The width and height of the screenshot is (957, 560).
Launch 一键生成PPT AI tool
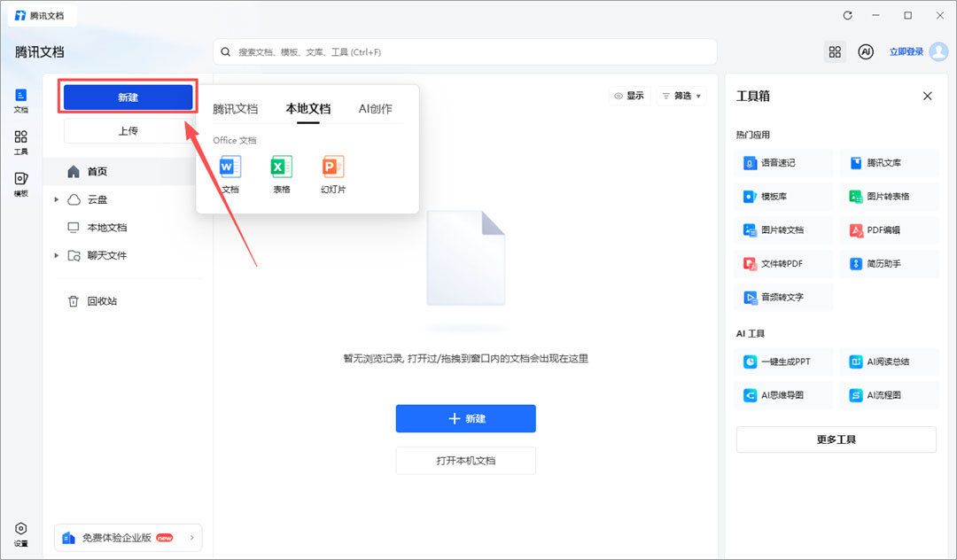click(783, 362)
